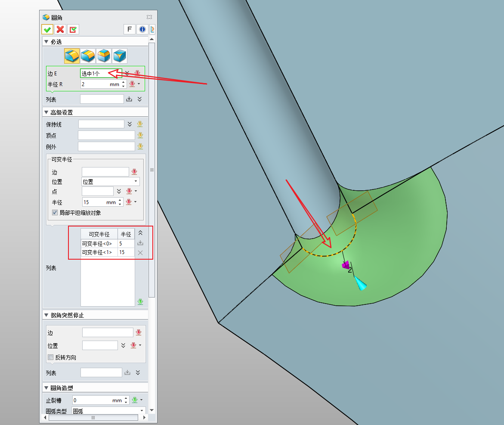Screen dimensions: 504x425
Task: Open the 位置 dropdown in 可变半径
Action: pyautogui.click(x=111, y=182)
